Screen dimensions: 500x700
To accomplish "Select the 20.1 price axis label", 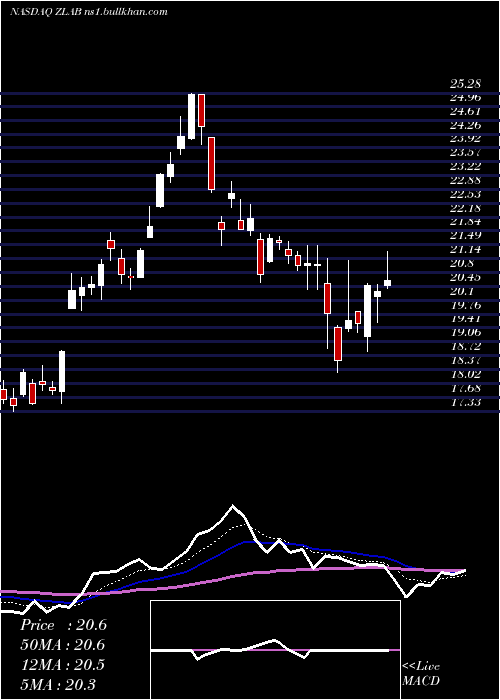I will coord(461,291).
